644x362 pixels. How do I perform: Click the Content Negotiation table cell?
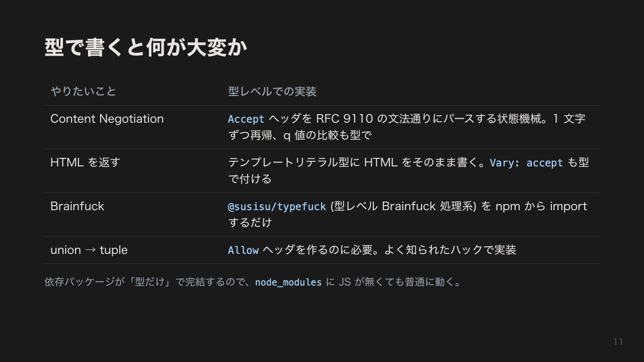107,119
